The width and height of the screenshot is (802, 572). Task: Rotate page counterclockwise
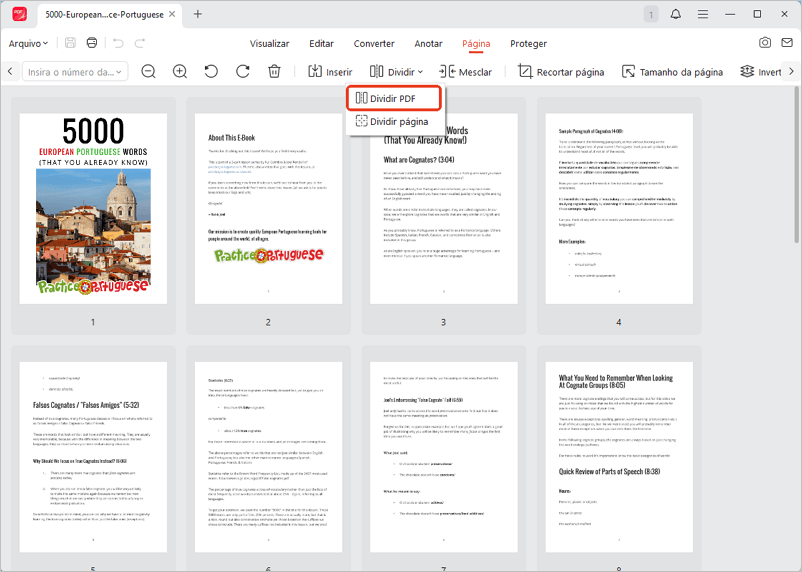pyautogui.click(x=211, y=72)
